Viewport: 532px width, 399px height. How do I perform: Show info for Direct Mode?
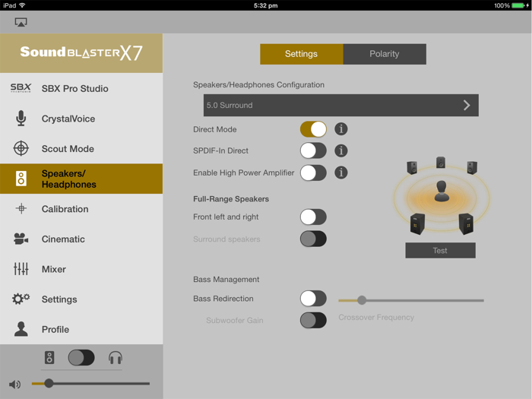pyautogui.click(x=341, y=129)
